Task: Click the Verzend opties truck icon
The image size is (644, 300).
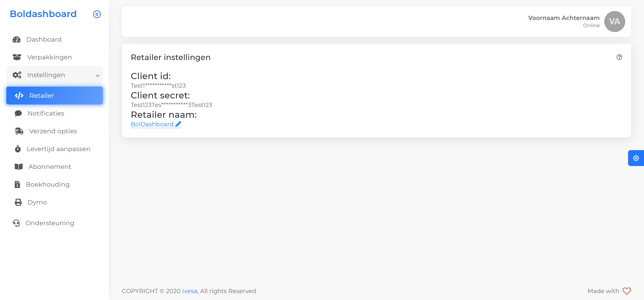Action: (19, 131)
